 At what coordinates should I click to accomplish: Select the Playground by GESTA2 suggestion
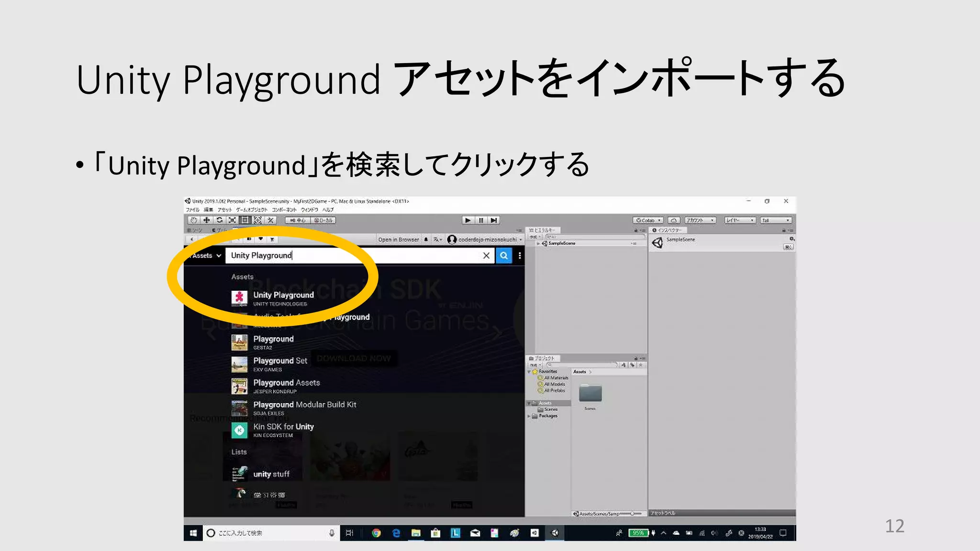263,342
